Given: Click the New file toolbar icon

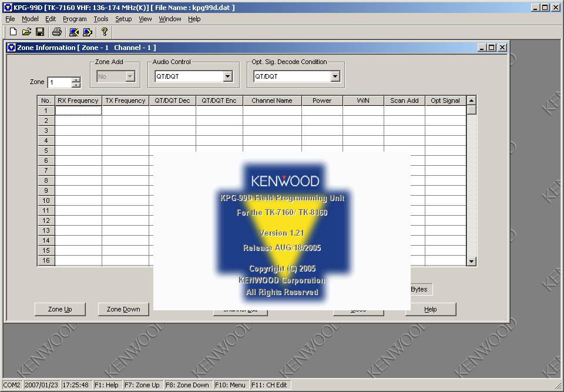Looking at the screenshot, I should 13,32.
